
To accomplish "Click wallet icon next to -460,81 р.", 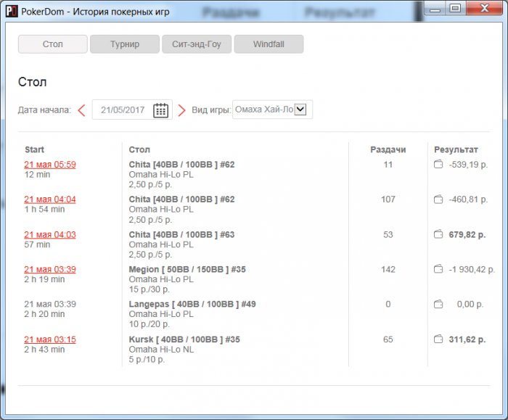I will [438, 199].
